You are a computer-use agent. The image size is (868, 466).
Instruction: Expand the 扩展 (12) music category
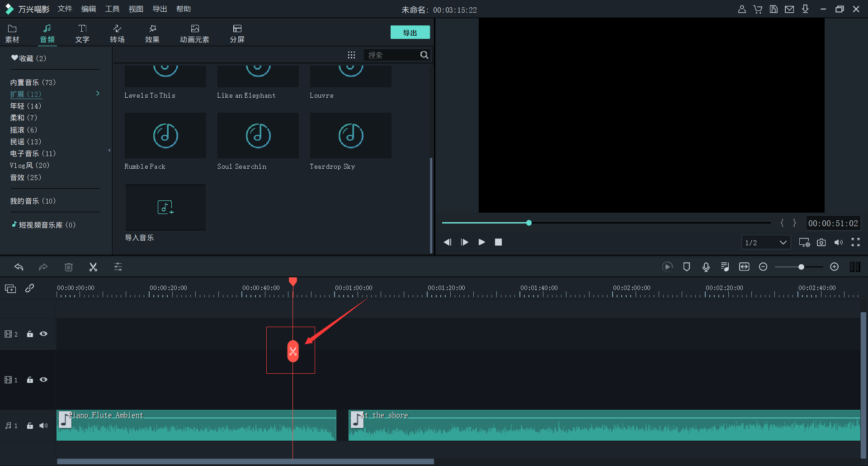(x=26, y=94)
